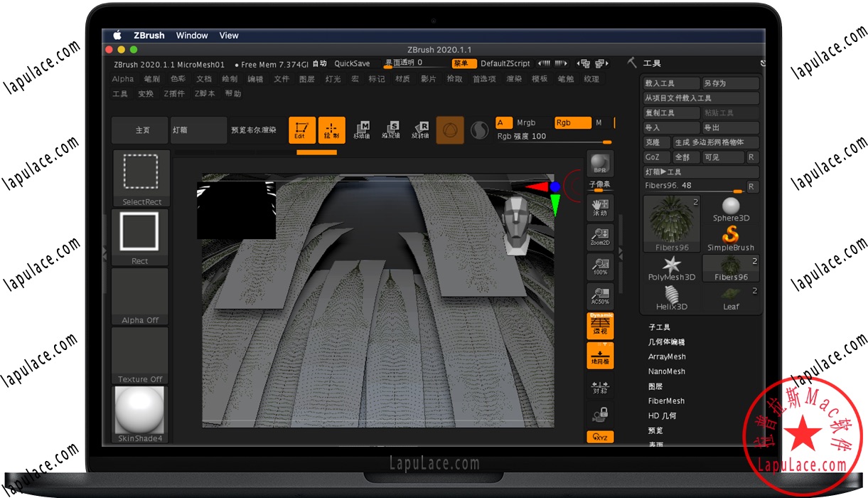Screen dimensions: 868x498
Task: Select the Sphere3D tool
Action: (x=731, y=210)
